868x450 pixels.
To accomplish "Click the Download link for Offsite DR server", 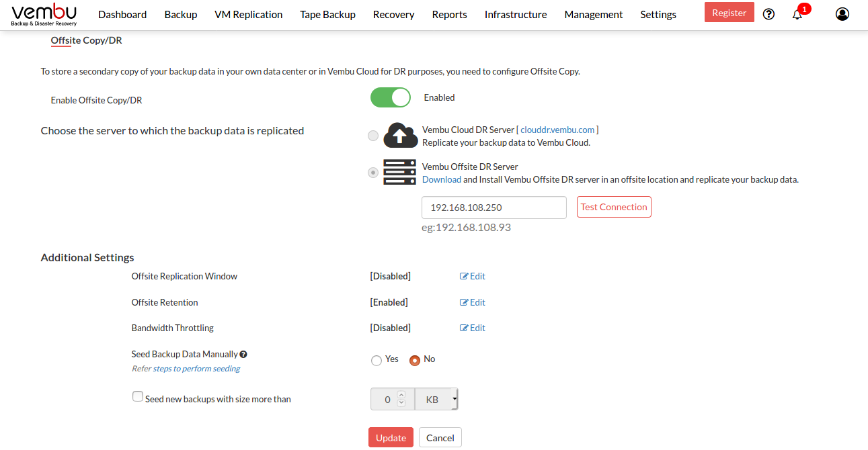I will tap(442, 179).
